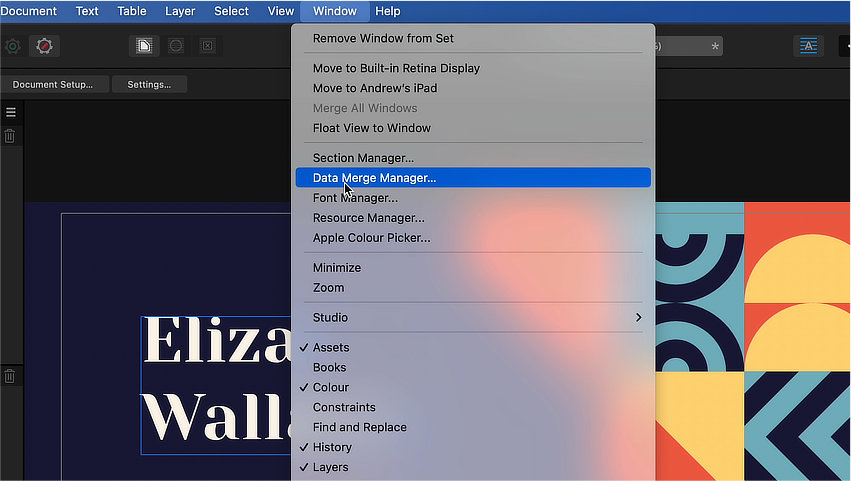Open the View menu
The height and width of the screenshot is (481, 851).
281,11
